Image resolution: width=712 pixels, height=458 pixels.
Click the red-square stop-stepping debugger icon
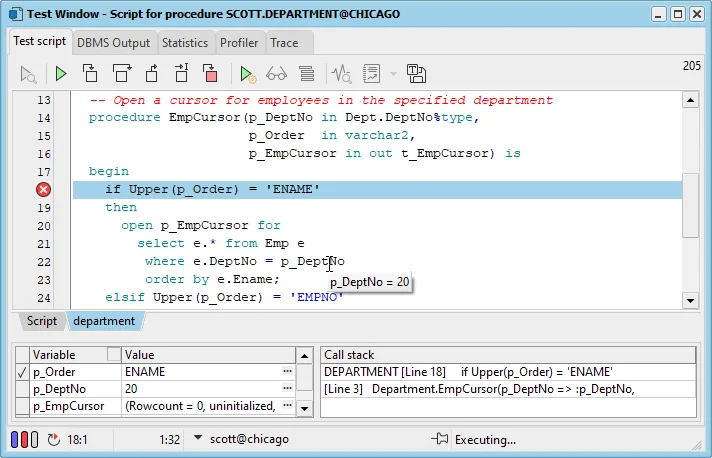210,74
